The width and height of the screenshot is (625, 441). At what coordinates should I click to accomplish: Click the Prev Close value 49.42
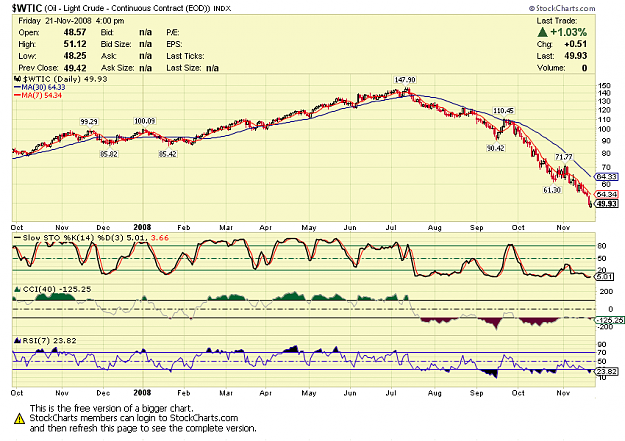point(75,68)
